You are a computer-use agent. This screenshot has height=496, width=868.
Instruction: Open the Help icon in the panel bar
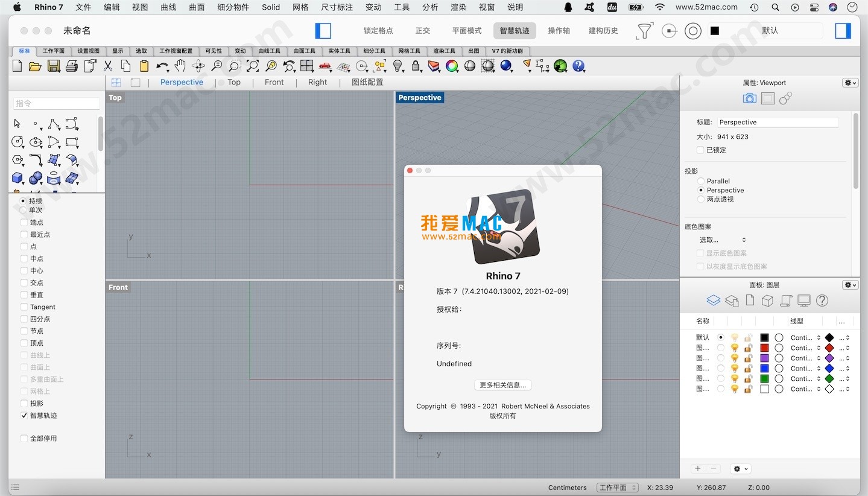tap(822, 300)
